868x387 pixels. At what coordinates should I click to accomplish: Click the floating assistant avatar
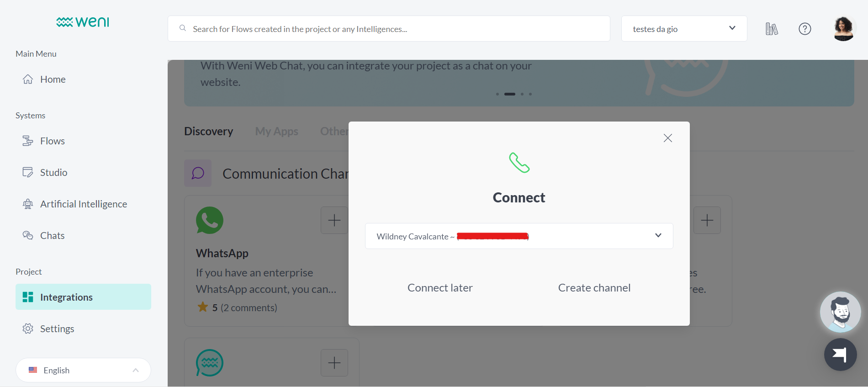click(x=840, y=312)
